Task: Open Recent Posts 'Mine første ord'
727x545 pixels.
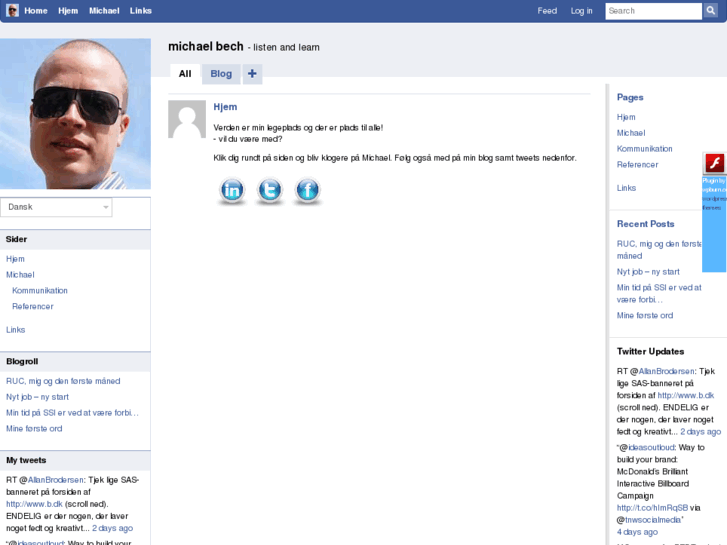Action: (645, 315)
